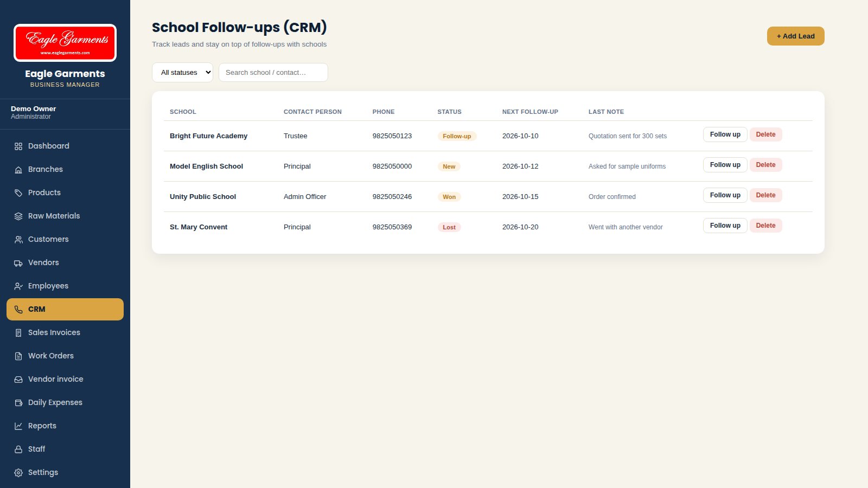868x488 pixels.
Task: Open the All statuses dropdown
Action: (x=182, y=73)
